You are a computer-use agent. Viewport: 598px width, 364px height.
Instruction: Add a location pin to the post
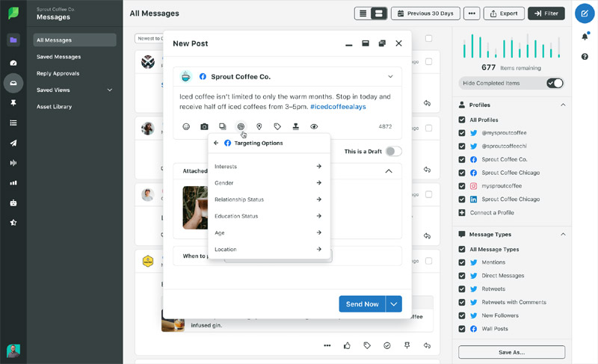point(259,126)
